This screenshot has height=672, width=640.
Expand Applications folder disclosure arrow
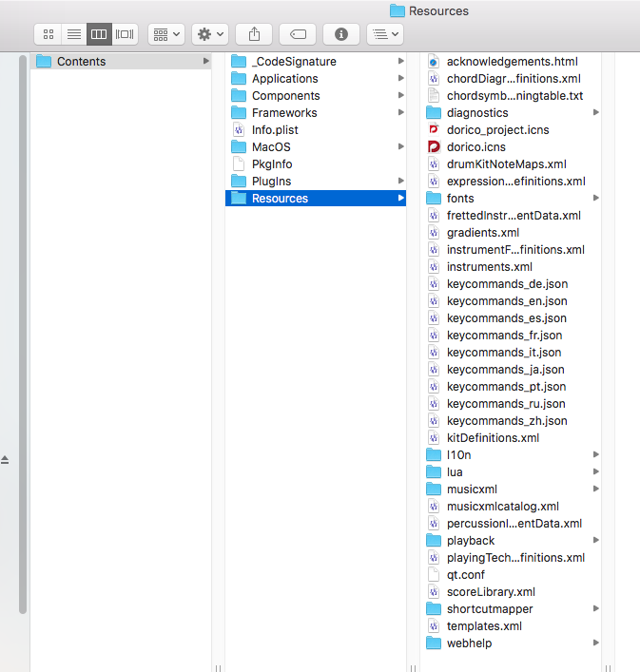pyautogui.click(x=400, y=78)
